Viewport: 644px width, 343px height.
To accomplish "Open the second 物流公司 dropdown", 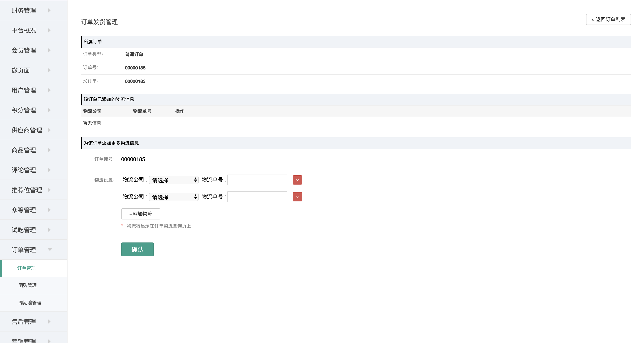I will (174, 197).
